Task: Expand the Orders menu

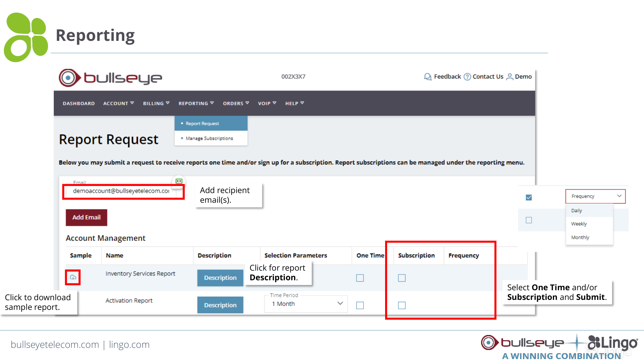Action: click(236, 103)
